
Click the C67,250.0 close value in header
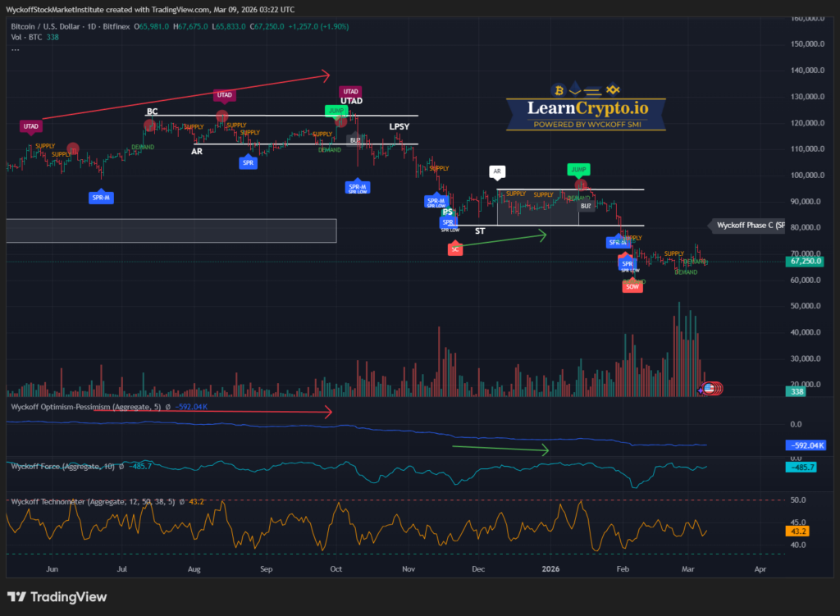point(267,26)
